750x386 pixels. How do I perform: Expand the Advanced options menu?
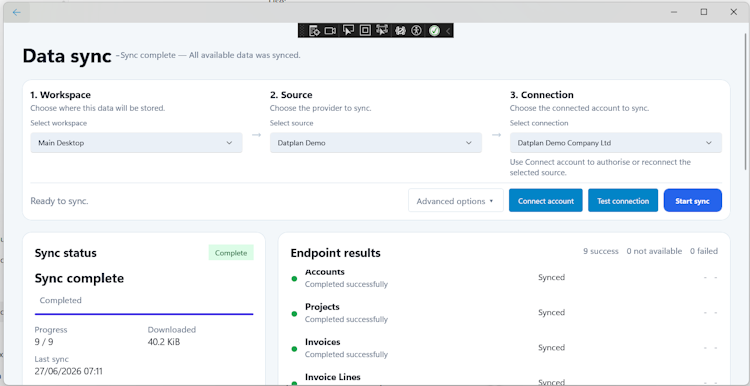pyautogui.click(x=456, y=200)
